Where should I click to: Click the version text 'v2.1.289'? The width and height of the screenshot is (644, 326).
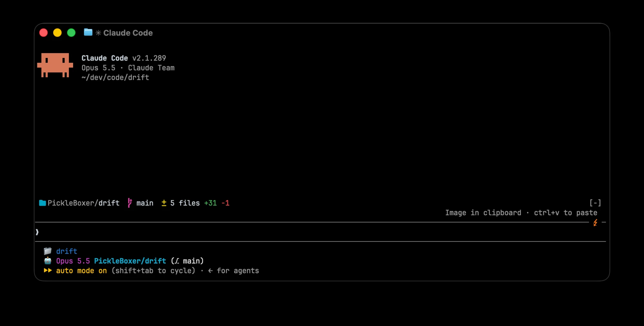149,58
